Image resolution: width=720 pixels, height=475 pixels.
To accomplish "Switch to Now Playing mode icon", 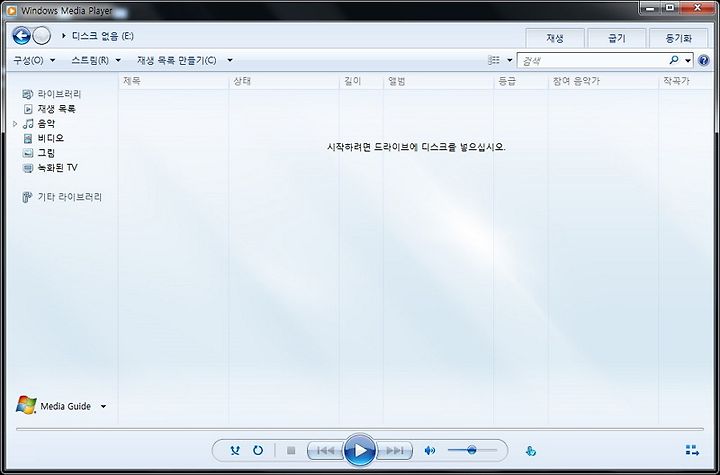I will pyautogui.click(x=692, y=450).
